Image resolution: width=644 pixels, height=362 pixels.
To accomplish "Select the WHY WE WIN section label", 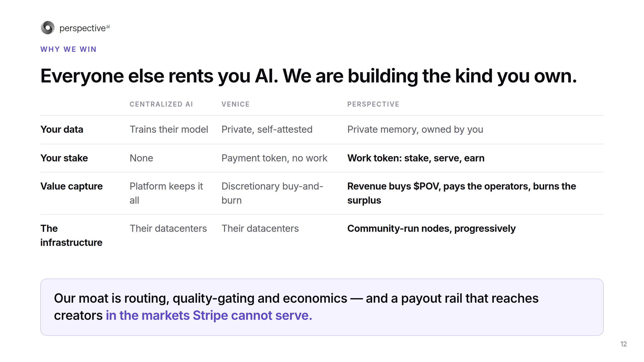I will (68, 49).
